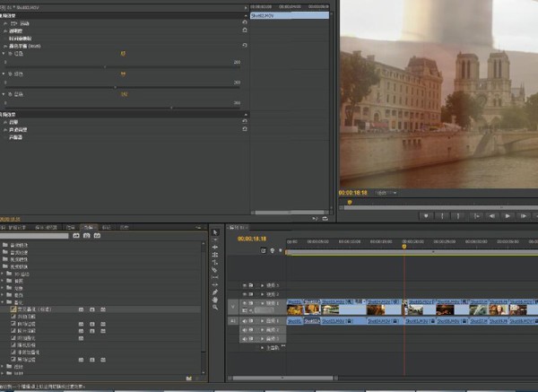Click Mark In button in Program monitor

(x=442, y=216)
